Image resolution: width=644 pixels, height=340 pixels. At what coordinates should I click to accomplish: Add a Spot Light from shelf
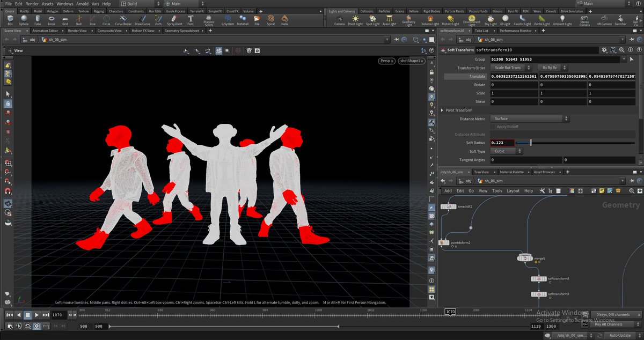(372, 20)
